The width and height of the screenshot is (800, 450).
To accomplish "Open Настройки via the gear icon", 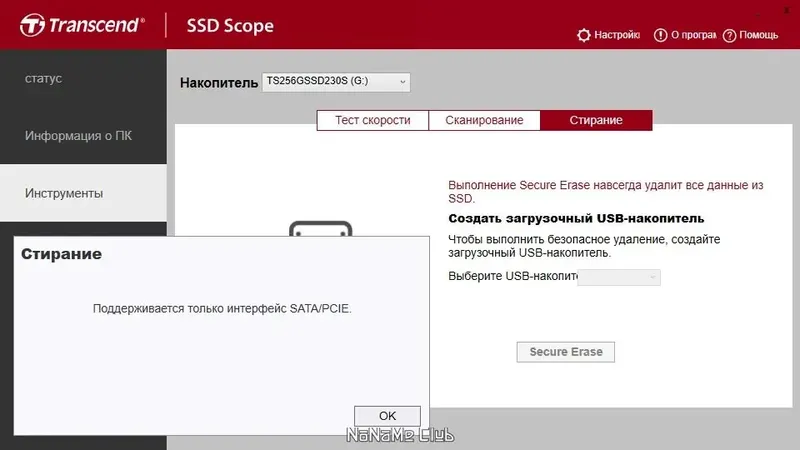I will click(584, 35).
